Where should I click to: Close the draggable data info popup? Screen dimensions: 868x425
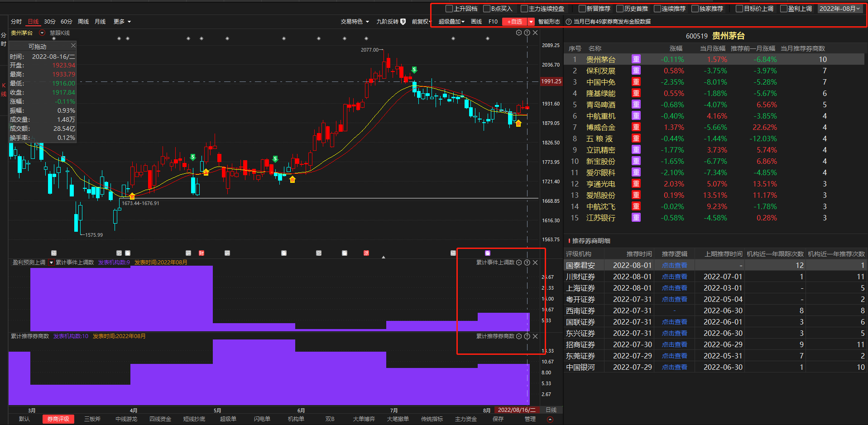[73, 46]
